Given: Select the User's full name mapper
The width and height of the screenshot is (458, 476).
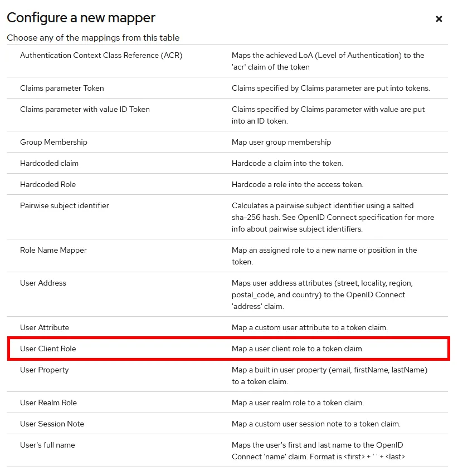Looking at the screenshot, I should (x=47, y=445).
